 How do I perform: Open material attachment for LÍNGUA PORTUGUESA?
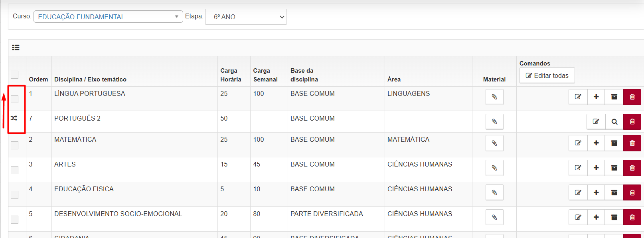(494, 97)
